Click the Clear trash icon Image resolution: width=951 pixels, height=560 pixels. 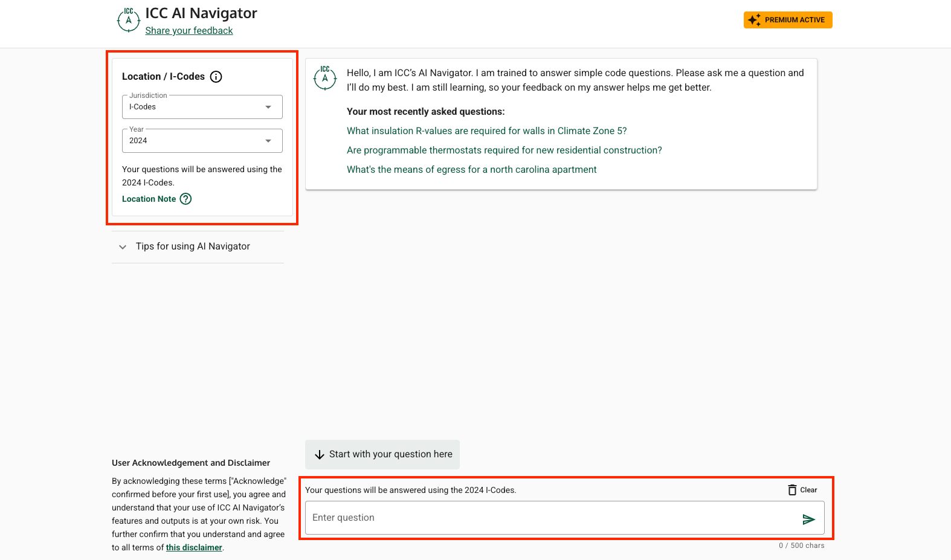pyautogui.click(x=792, y=490)
